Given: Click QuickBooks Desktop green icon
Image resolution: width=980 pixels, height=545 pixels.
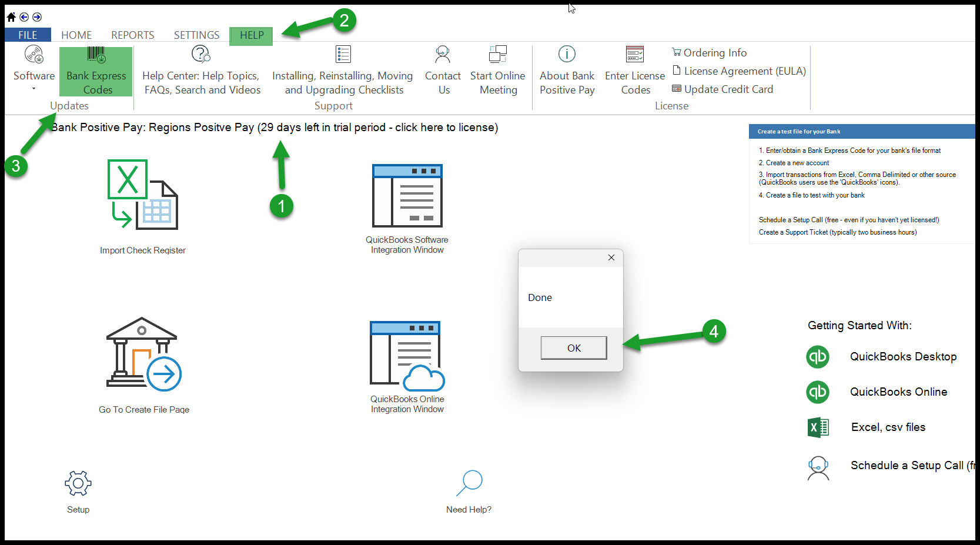Looking at the screenshot, I should [818, 357].
